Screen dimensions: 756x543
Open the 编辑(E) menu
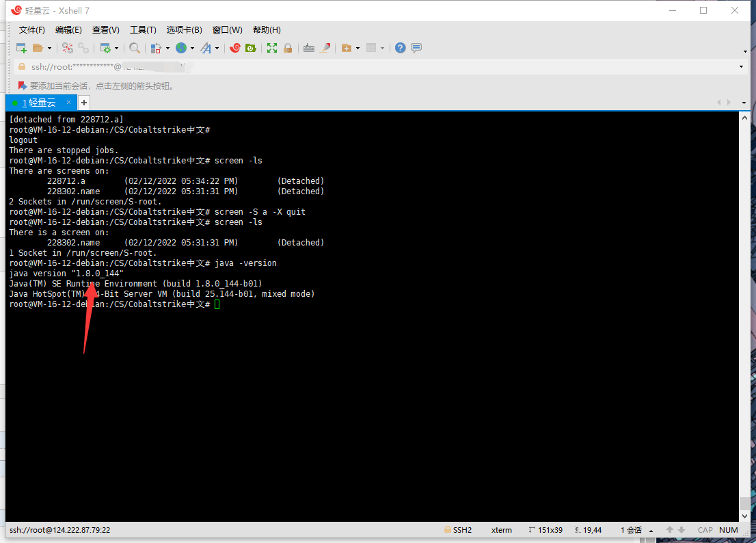(x=68, y=30)
